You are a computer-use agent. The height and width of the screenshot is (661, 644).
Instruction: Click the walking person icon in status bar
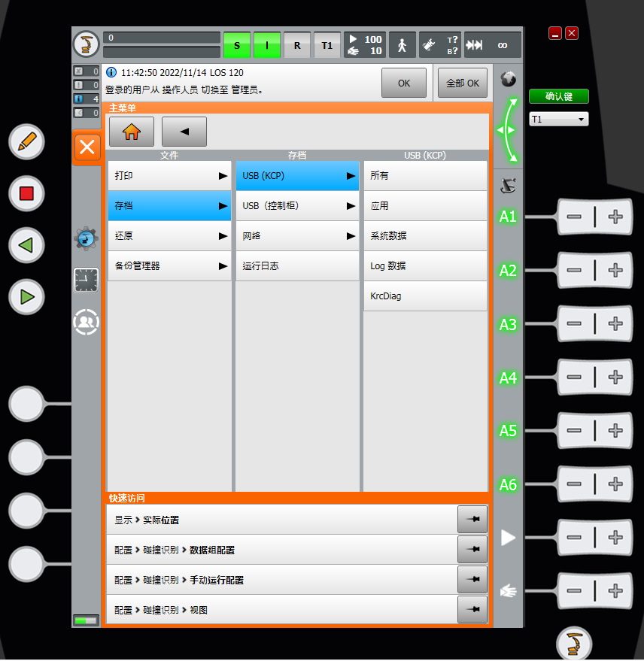point(402,45)
